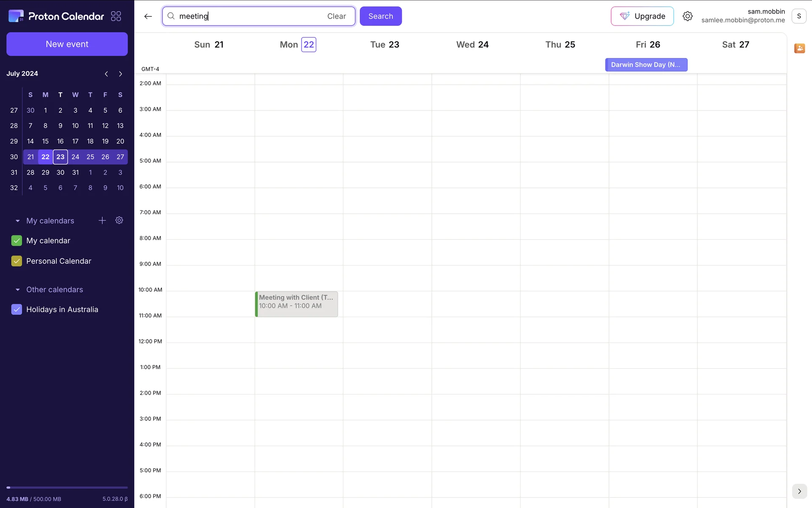Collapse the Other calendars section

(17, 290)
